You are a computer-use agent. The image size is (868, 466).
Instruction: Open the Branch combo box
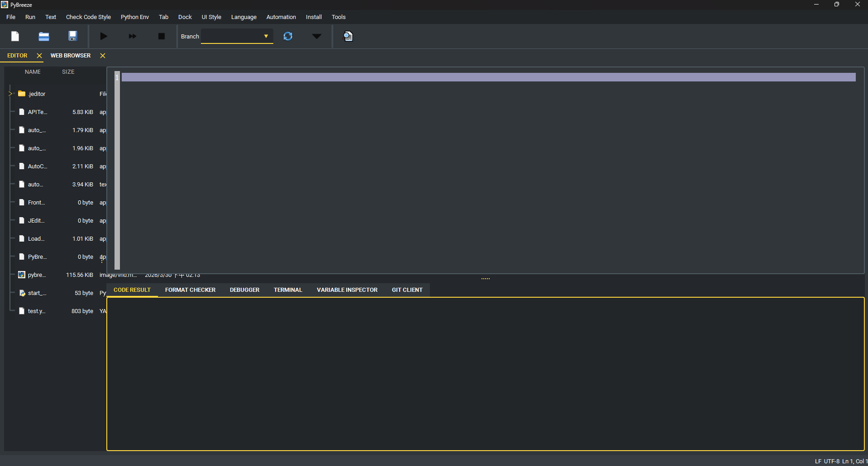237,36
